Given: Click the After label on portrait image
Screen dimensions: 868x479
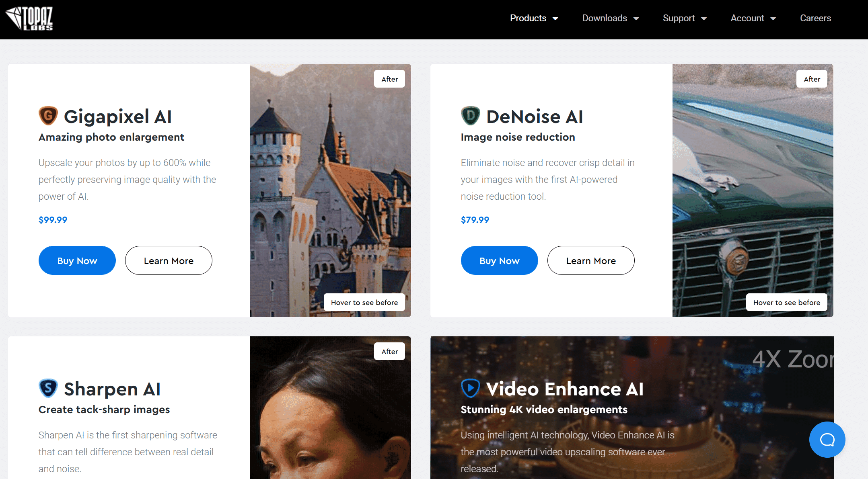Looking at the screenshot, I should point(389,351).
